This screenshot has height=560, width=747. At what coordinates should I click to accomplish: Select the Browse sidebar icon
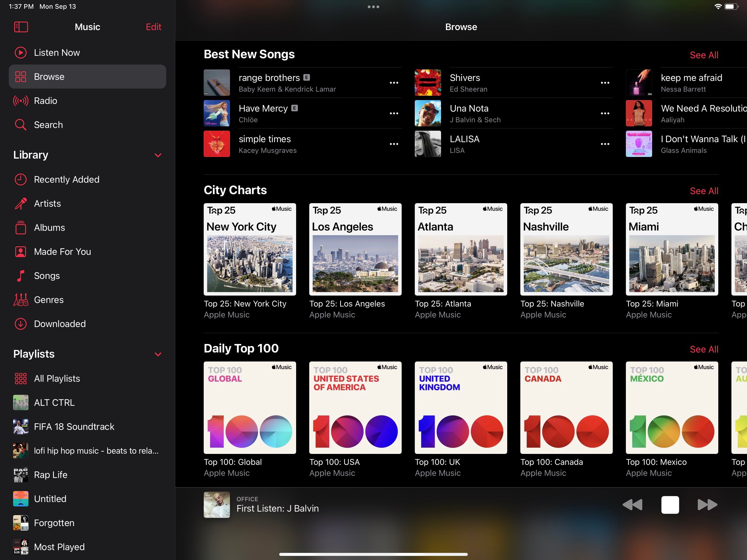point(21,77)
